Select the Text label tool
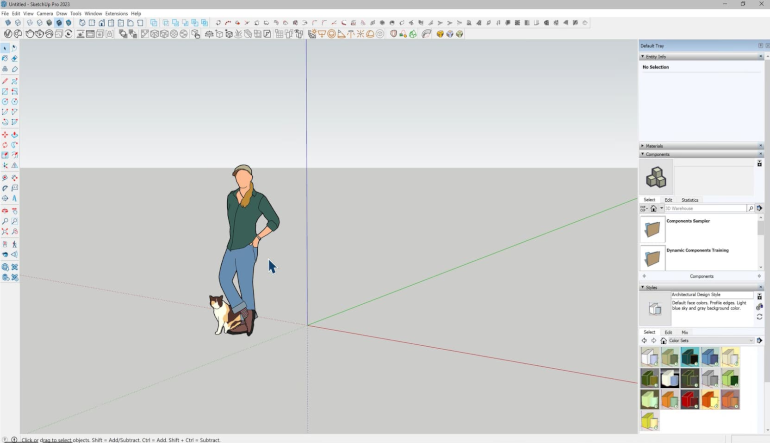The height and width of the screenshot is (443, 770). pyautogui.click(x=14, y=188)
